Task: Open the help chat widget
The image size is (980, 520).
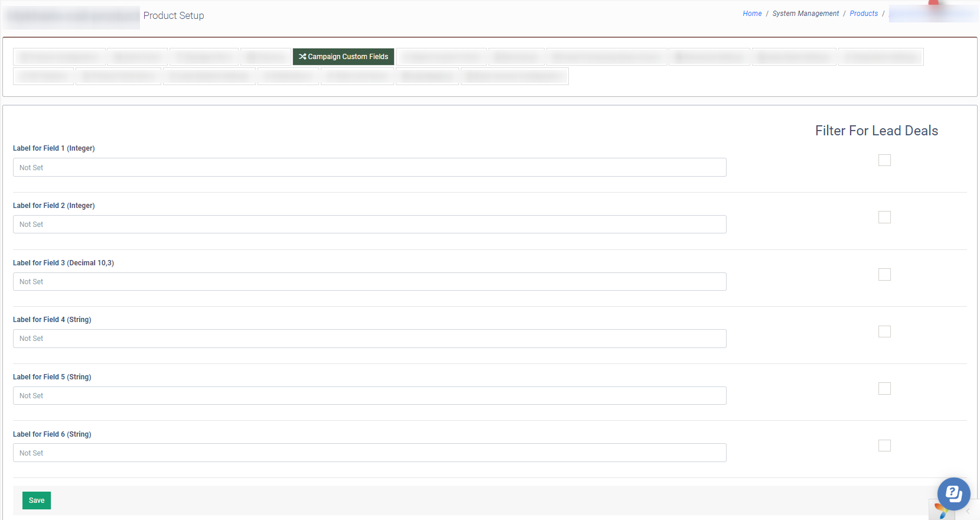Action: (x=953, y=493)
